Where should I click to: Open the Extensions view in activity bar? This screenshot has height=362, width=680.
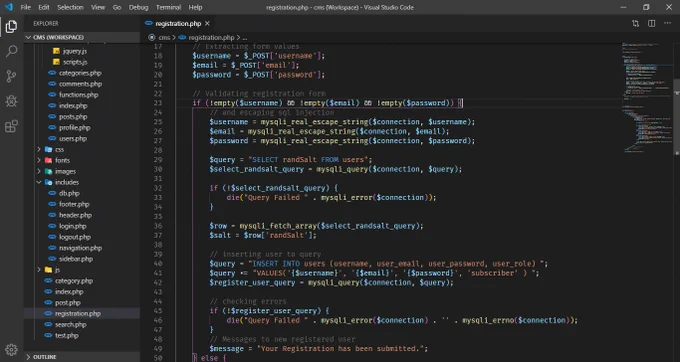[x=11, y=126]
